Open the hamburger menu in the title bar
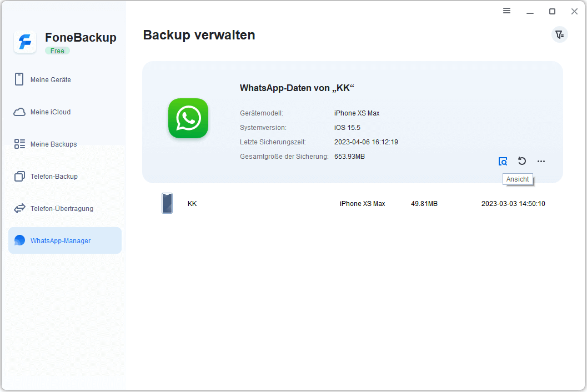This screenshot has width=587, height=392. (x=506, y=11)
